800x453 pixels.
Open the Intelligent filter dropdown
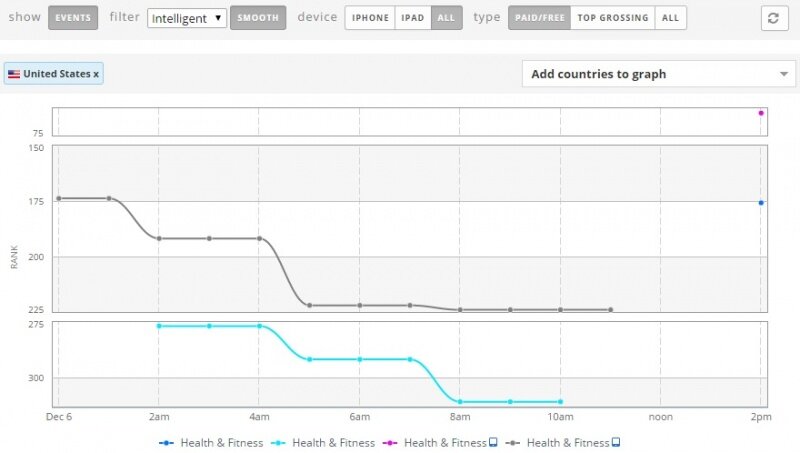[187, 18]
